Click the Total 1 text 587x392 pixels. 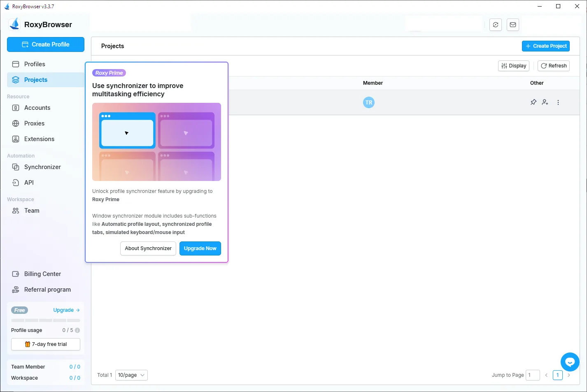click(105, 375)
